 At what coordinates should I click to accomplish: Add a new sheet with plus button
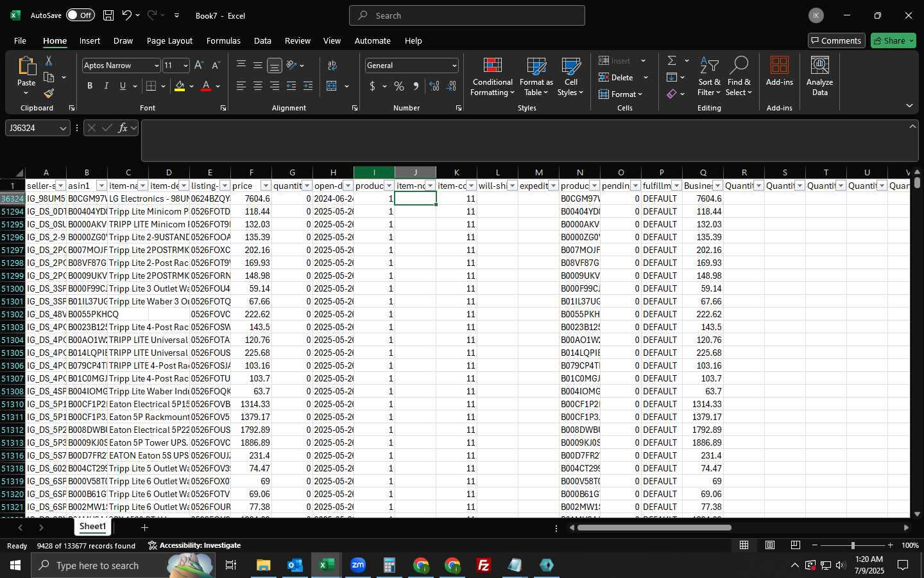(145, 527)
